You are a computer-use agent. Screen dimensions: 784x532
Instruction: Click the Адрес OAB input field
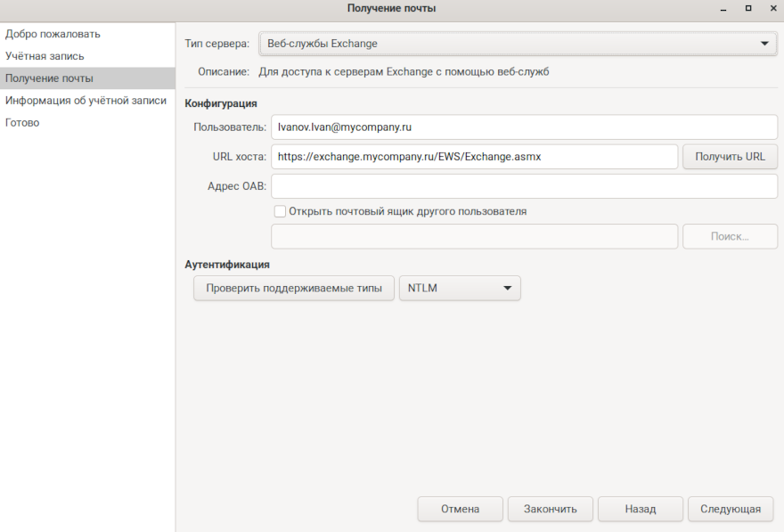524,186
